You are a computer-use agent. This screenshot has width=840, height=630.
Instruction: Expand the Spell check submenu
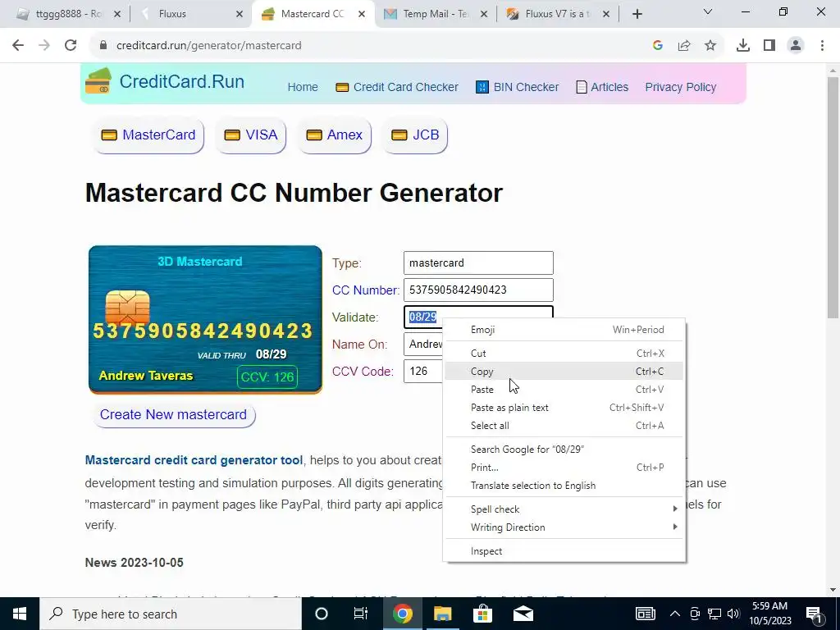(x=564, y=509)
